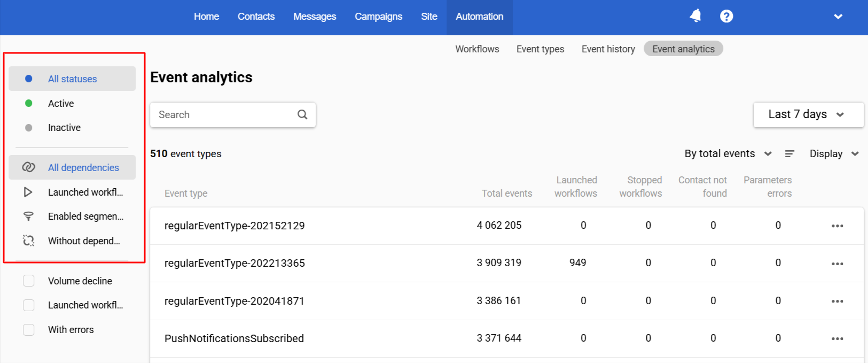Filter by Active status
The width and height of the screenshot is (868, 363).
click(x=61, y=103)
